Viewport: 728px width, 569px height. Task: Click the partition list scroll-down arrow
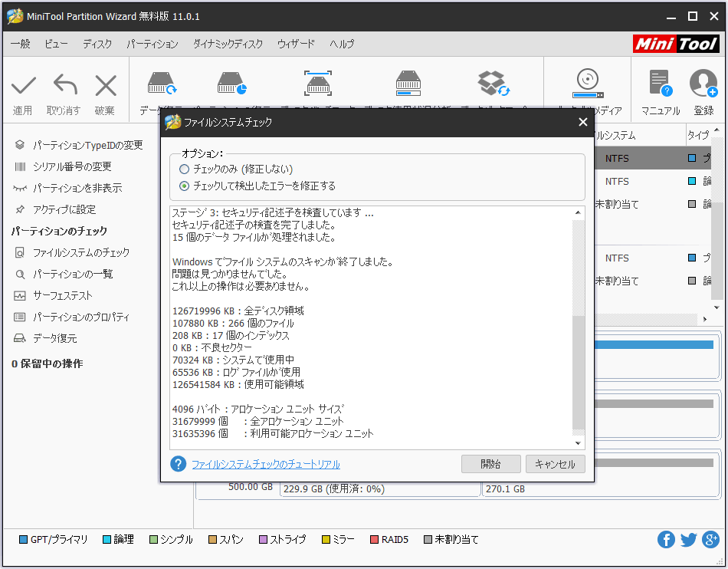[717, 308]
